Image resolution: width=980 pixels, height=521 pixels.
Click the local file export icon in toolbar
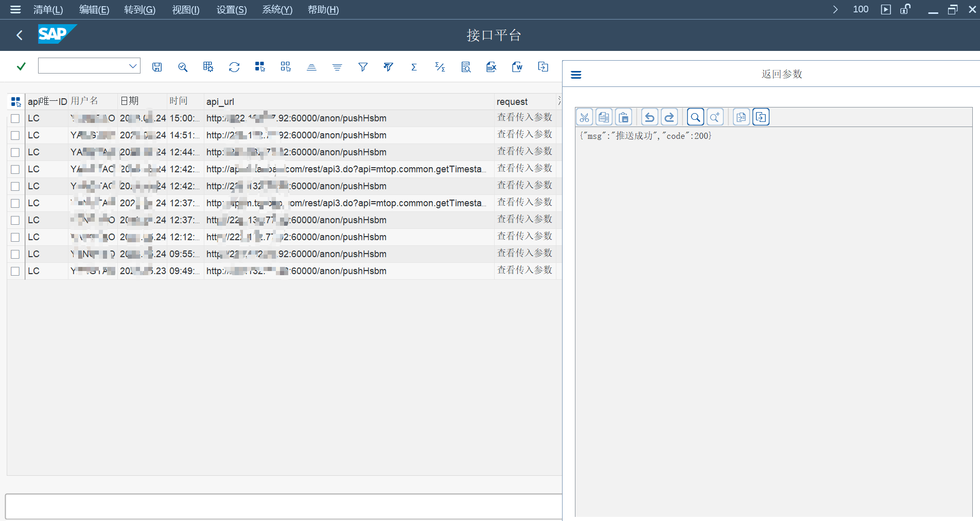[543, 67]
